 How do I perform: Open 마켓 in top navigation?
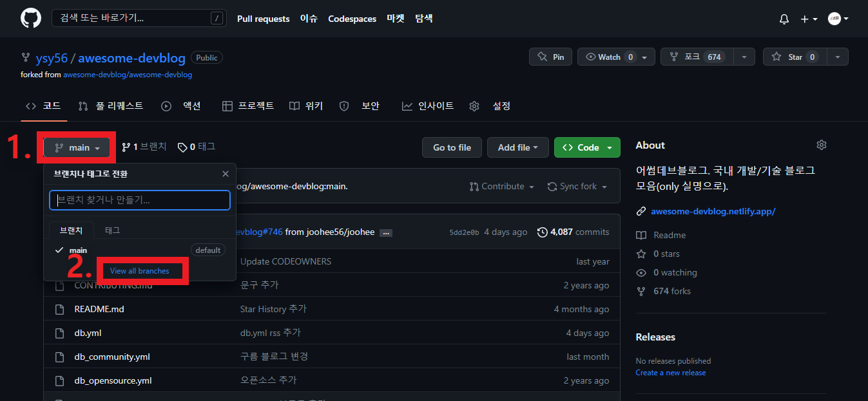pos(396,19)
